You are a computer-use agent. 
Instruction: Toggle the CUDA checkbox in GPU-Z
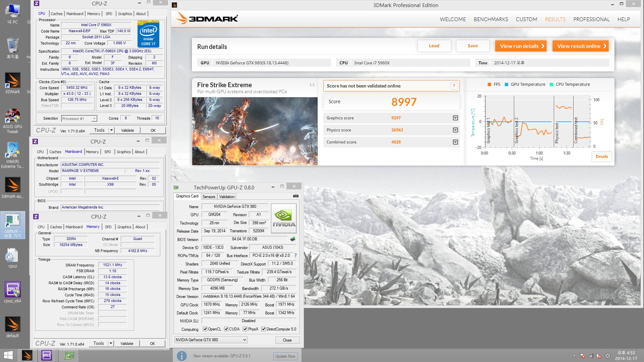[226, 329]
